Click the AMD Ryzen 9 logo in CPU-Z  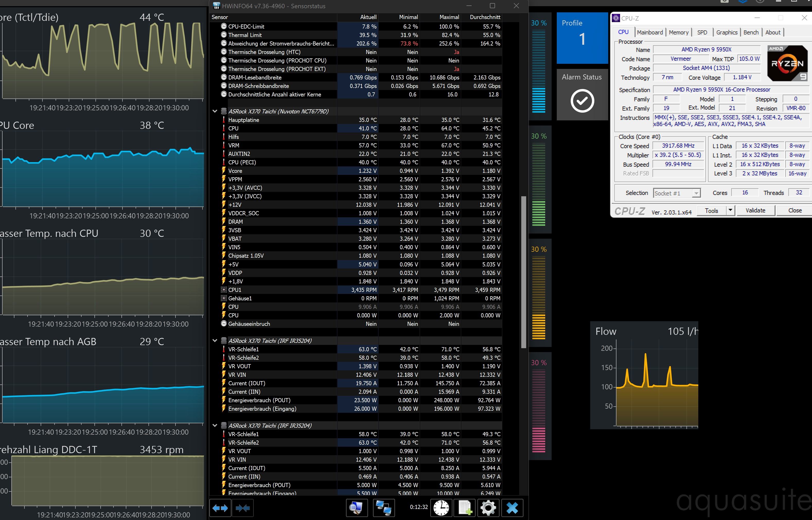point(787,63)
